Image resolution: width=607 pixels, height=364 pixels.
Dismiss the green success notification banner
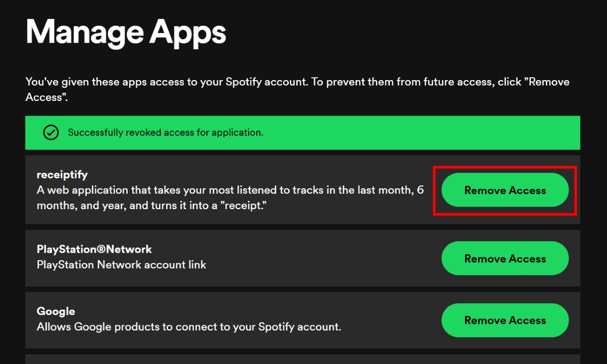[303, 132]
